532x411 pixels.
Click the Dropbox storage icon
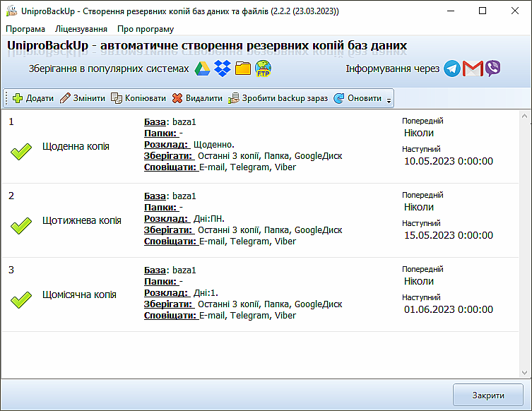click(223, 68)
